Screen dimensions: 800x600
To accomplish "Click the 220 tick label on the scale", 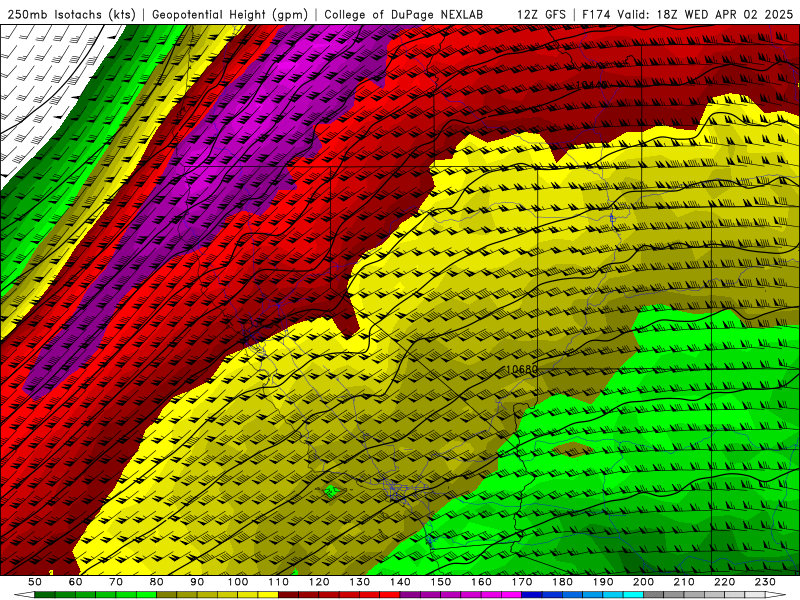I will point(724,582).
